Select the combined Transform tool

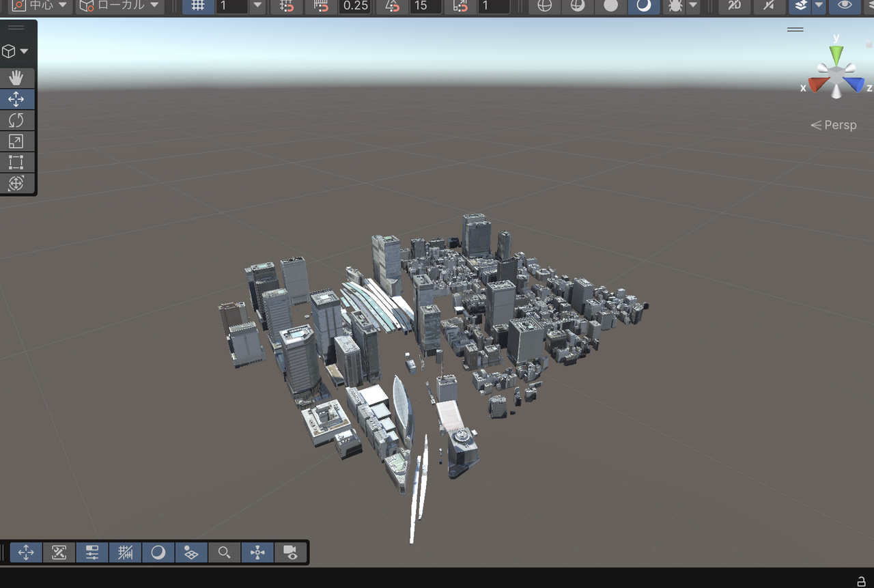click(16, 184)
